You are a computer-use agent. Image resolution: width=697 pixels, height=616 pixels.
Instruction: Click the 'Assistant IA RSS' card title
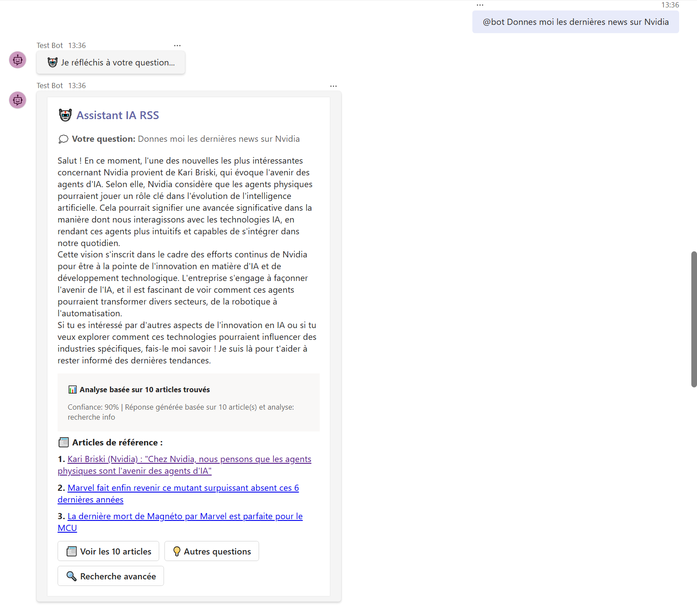tap(118, 115)
